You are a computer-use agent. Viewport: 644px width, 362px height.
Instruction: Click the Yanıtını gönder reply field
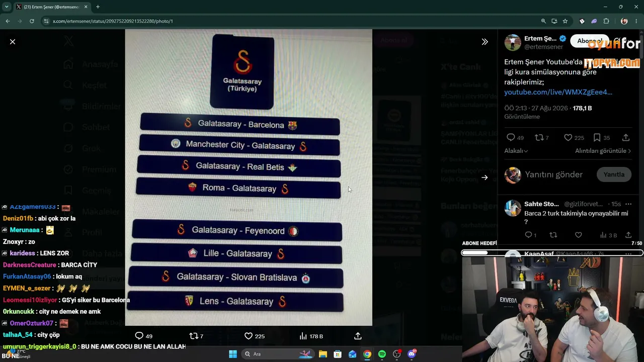(x=553, y=174)
